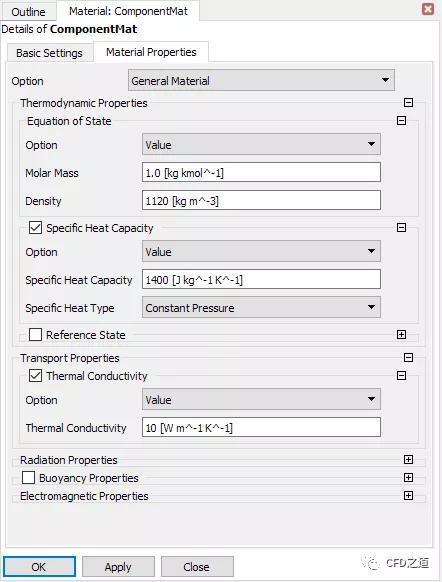Image resolution: width=442 pixels, height=582 pixels.
Task: Collapse the Specific Heat Capacity group
Action: [x=401, y=227]
